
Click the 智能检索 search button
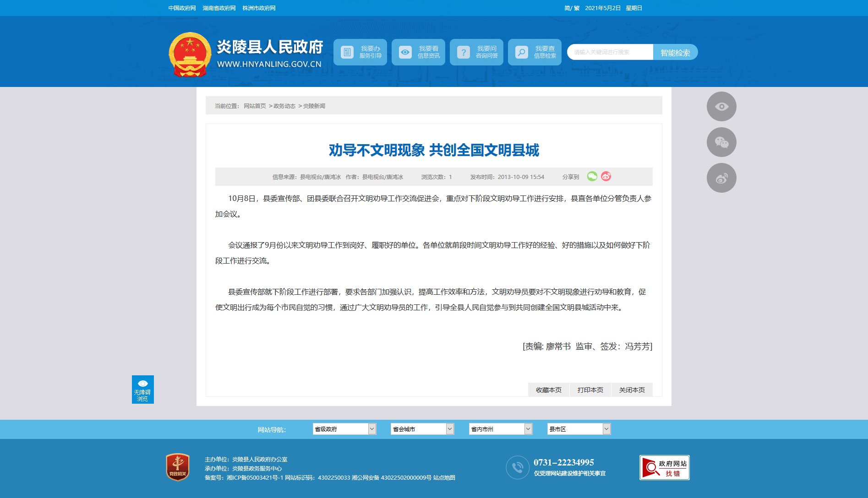point(675,52)
